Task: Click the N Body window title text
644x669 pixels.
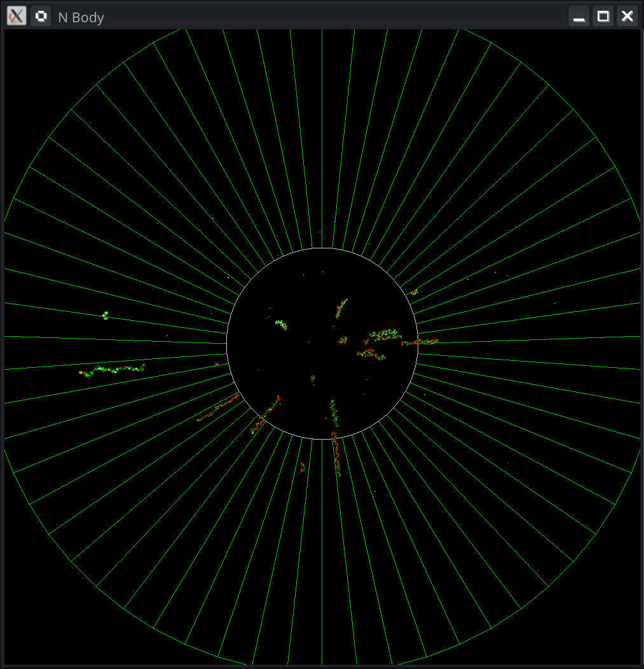Action: (x=81, y=17)
